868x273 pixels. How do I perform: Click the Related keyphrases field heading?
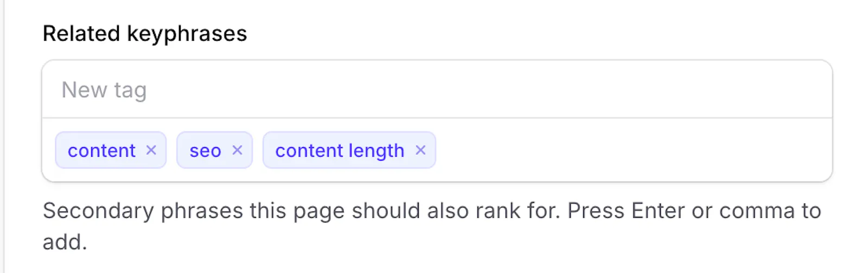[145, 34]
